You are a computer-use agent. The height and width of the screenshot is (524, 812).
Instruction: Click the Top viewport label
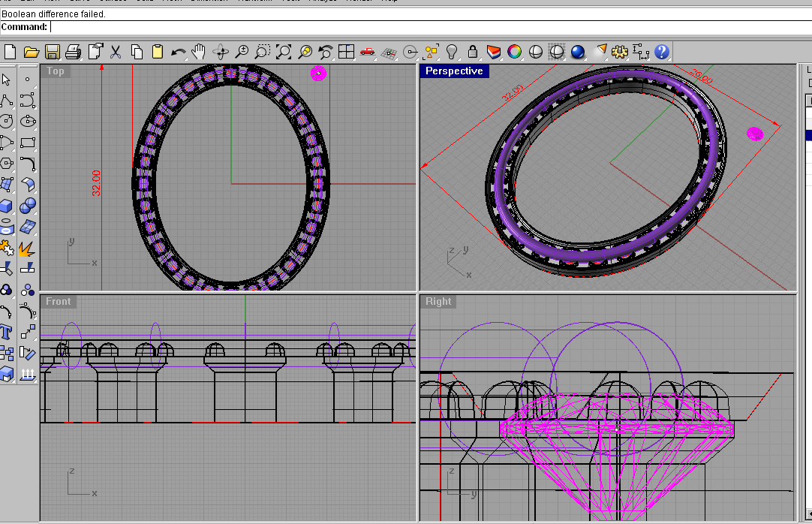tap(56, 71)
